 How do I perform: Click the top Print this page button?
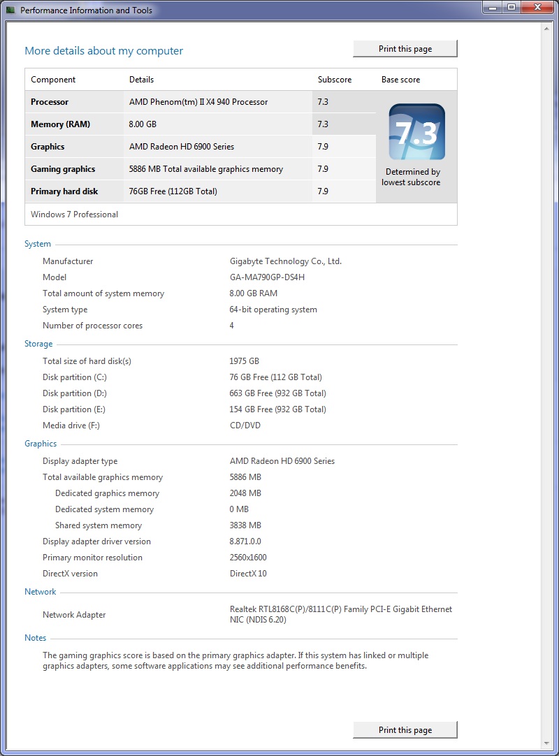coord(405,49)
